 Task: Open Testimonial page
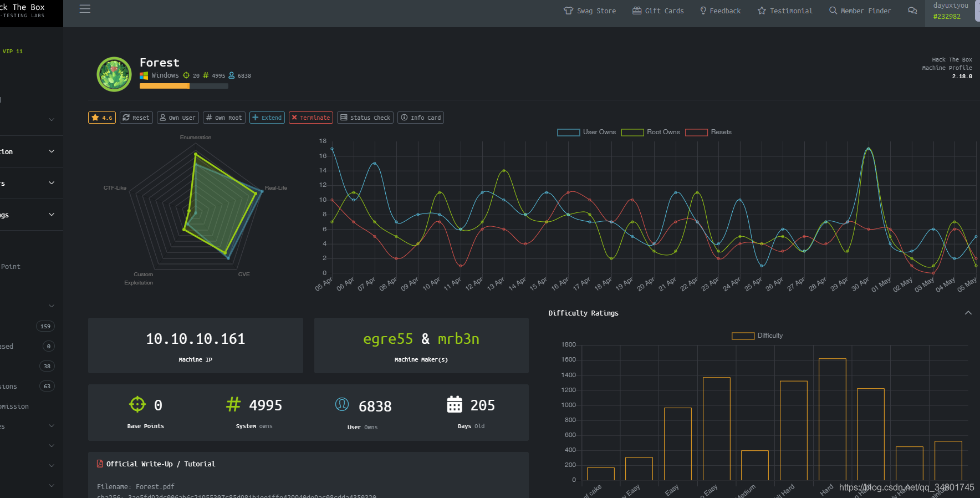(x=785, y=11)
